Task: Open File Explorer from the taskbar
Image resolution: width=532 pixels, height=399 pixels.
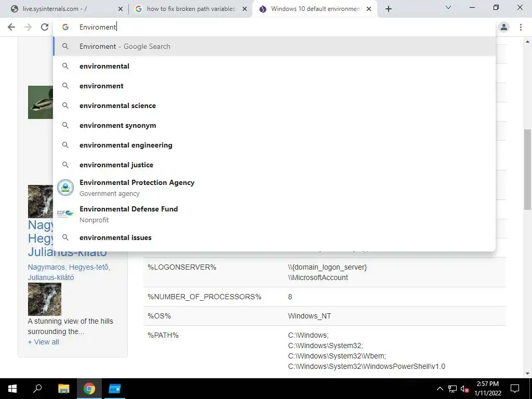Action: 63,389
